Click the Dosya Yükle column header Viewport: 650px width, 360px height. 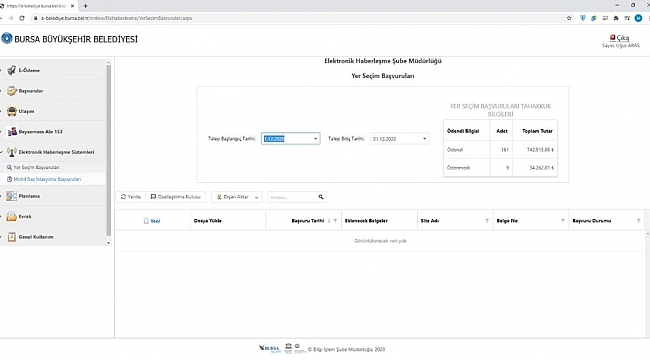[208, 221]
